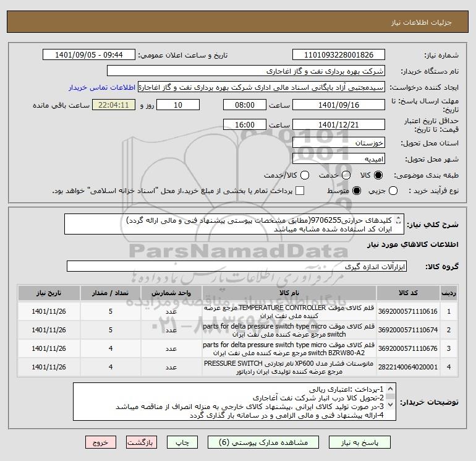Click the کد کالا column header
Screen dimensions: 476x461
click(408, 293)
